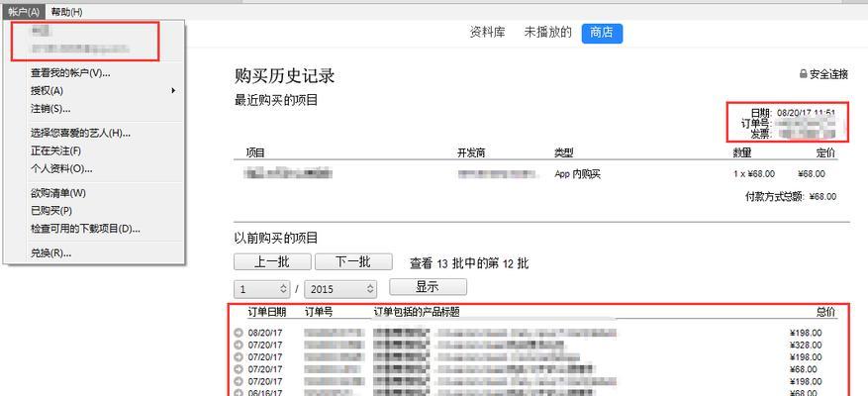Click the 数量 column header
Viewport: 868px width, 396px height.
click(x=742, y=152)
